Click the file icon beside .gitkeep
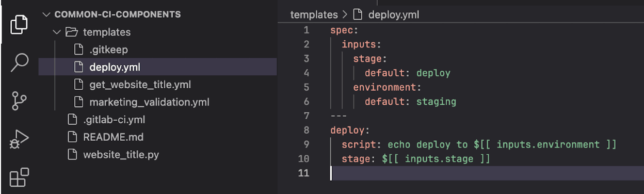 (79, 50)
